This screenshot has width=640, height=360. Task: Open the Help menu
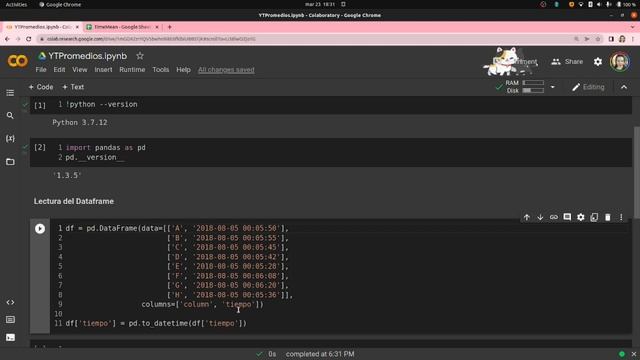click(183, 70)
